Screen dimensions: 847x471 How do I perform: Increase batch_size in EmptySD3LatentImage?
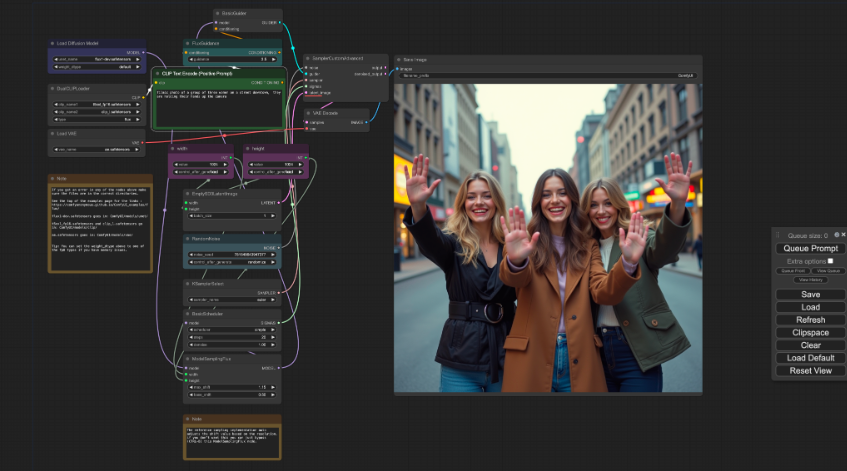pyautogui.click(x=273, y=216)
